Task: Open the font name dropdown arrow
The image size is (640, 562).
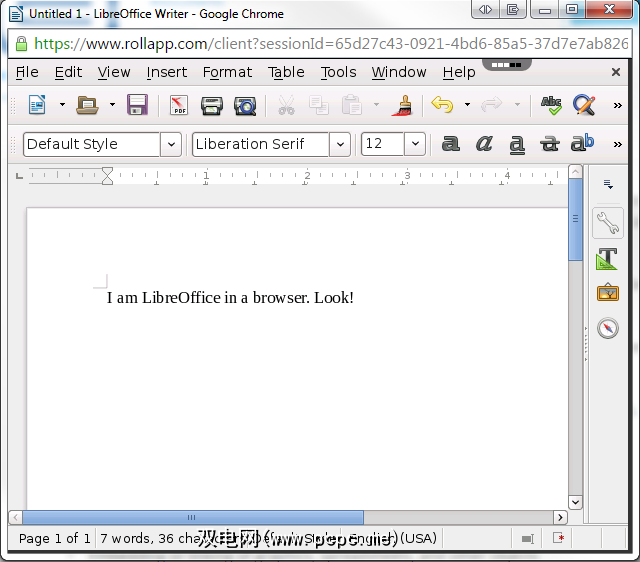Action: pyautogui.click(x=340, y=144)
